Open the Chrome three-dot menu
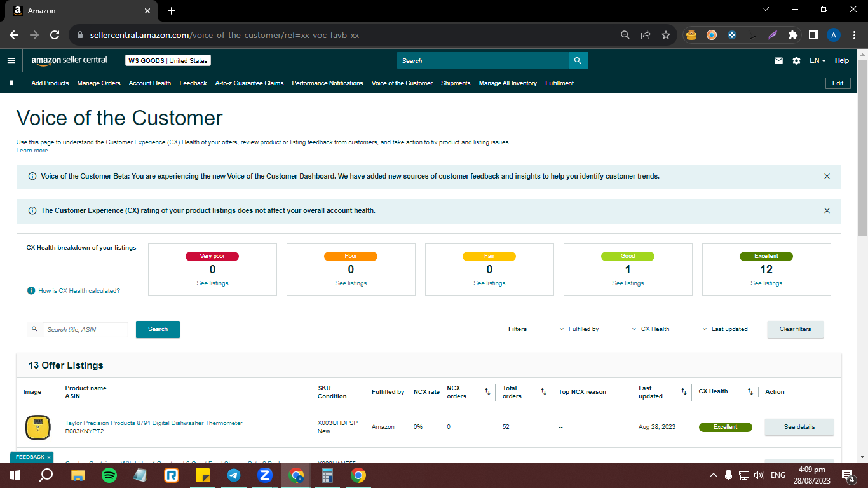The height and width of the screenshot is (488, 868). click(854, 35)
